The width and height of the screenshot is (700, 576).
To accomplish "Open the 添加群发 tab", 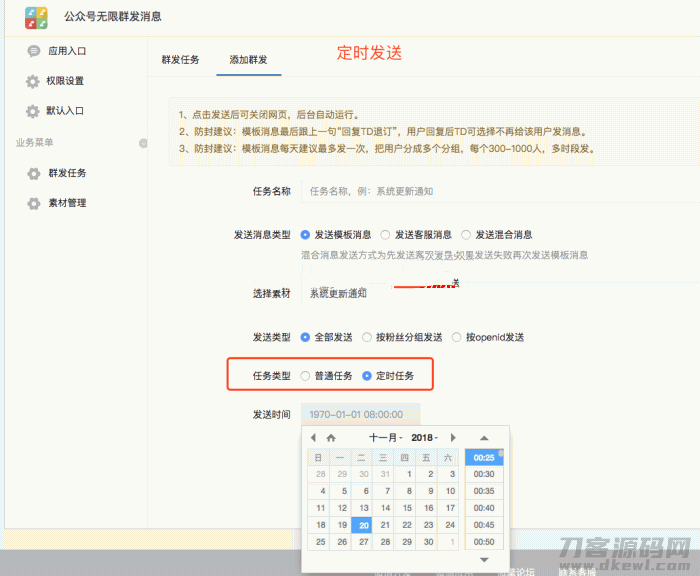I will click(248, 60).
